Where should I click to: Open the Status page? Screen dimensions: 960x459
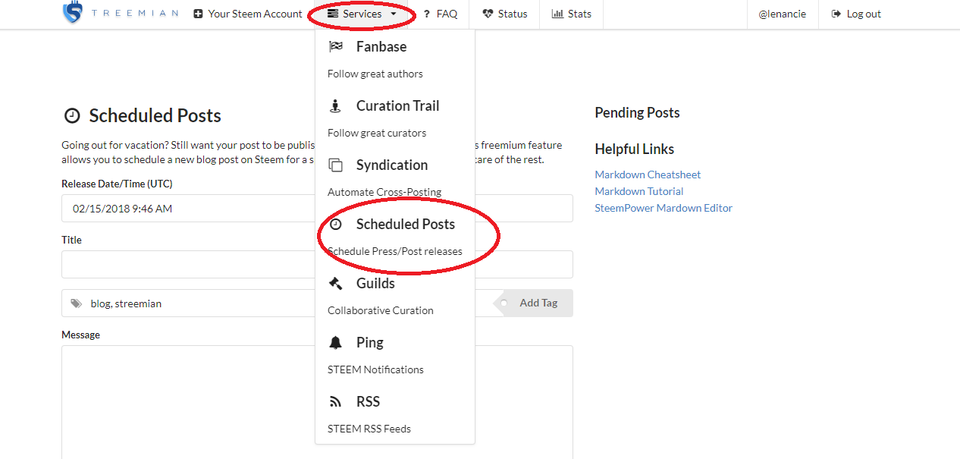point(505,13)
